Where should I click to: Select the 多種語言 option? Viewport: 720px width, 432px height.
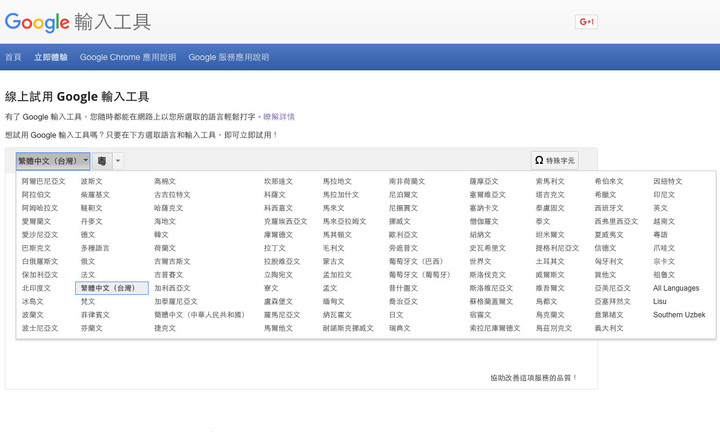[x=96, y=248]
